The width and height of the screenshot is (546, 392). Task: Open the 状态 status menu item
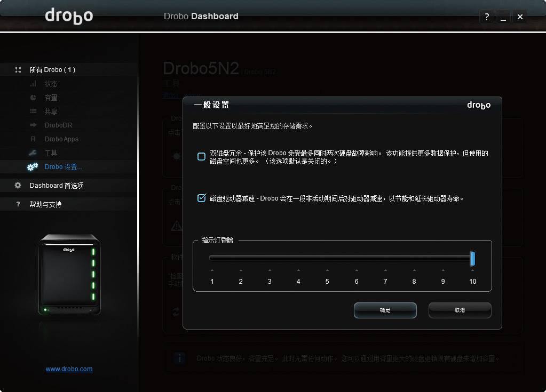pyautogui.click(x=51, y=84)
